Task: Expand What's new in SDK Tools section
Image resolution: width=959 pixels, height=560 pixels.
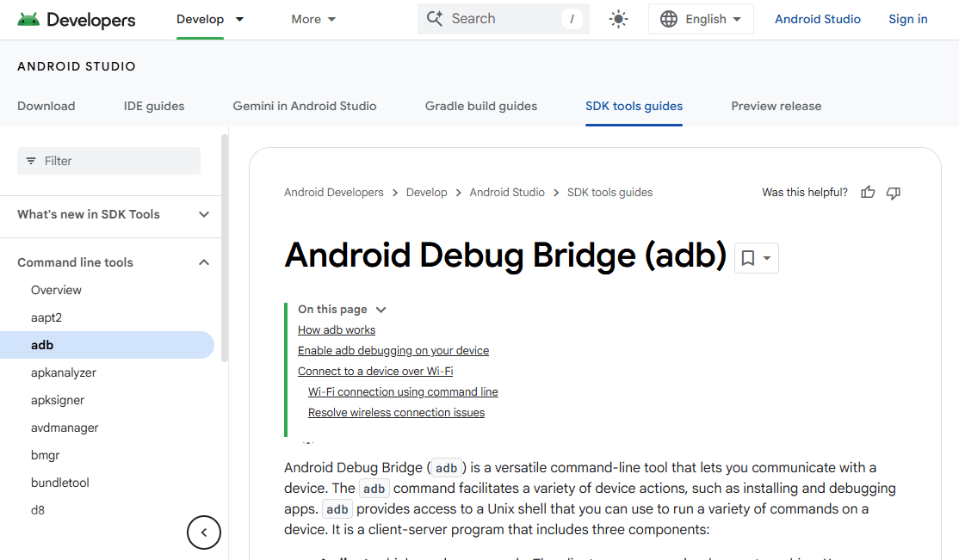Action: [204, 214]
